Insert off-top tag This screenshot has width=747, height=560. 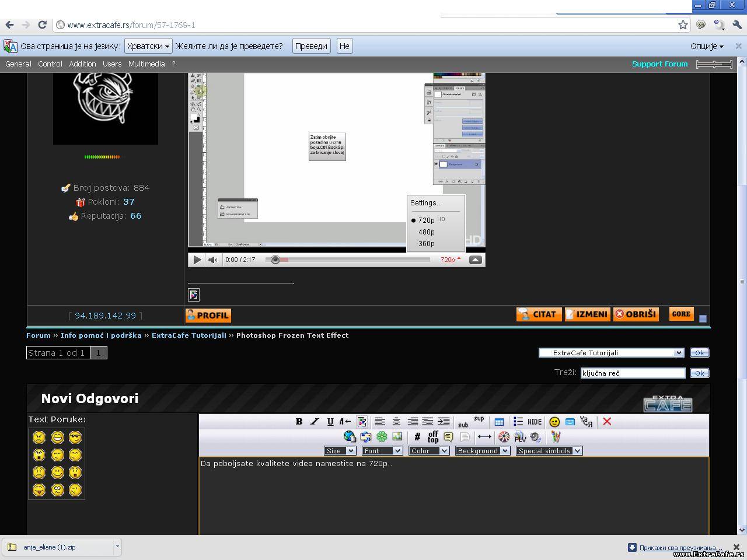433,437
